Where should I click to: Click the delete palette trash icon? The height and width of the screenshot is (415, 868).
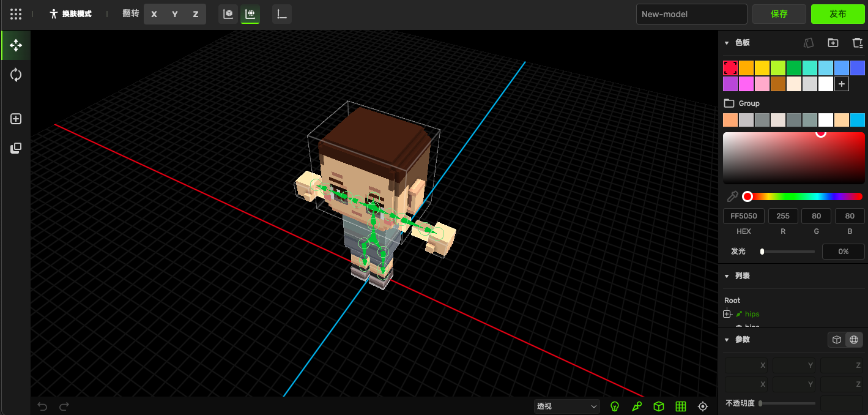[858, 43]
